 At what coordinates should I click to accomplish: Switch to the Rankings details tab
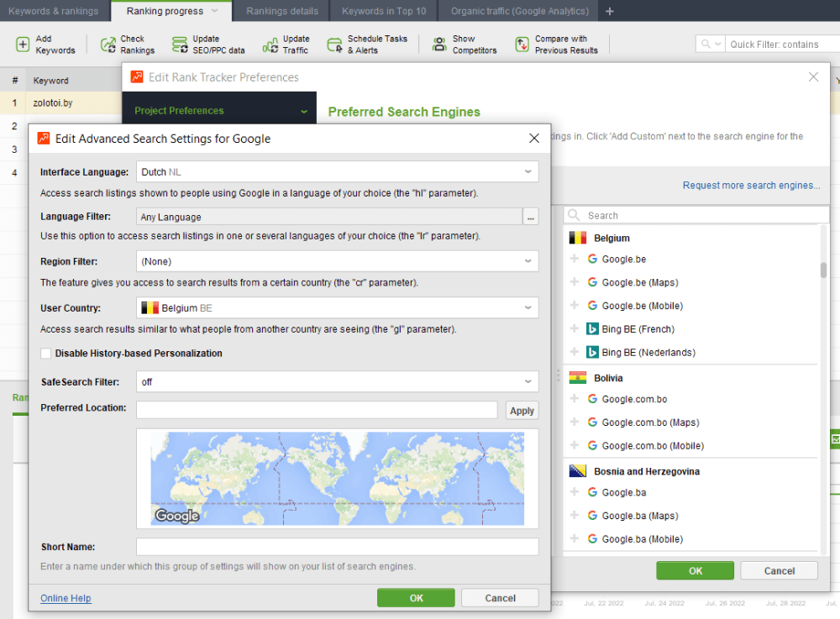283,11
